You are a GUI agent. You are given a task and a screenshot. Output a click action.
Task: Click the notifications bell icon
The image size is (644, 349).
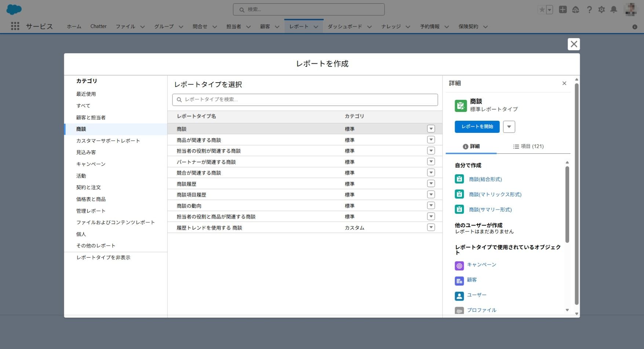(614, 10)
